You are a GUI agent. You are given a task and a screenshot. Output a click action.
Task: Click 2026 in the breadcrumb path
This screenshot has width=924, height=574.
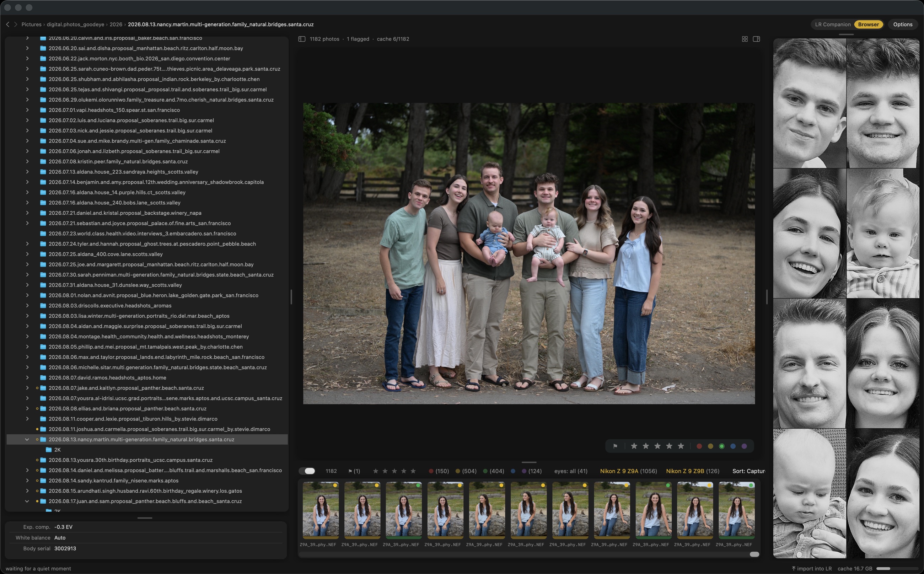(x=116, y=24)
